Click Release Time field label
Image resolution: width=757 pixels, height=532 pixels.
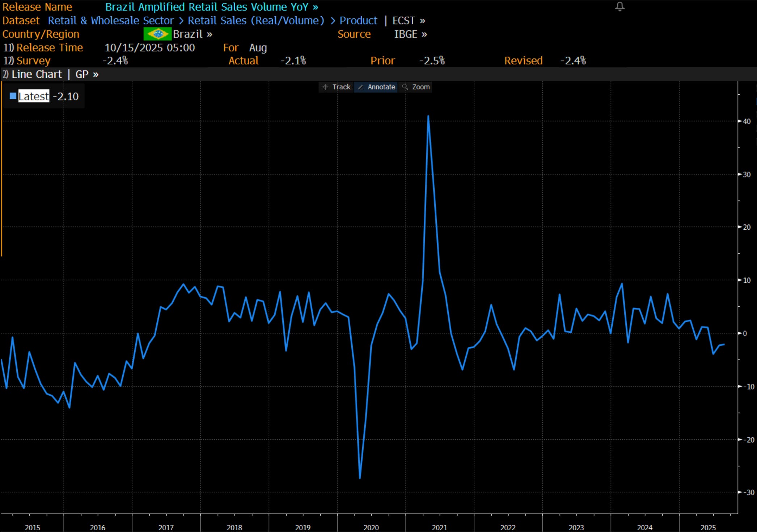50,48
